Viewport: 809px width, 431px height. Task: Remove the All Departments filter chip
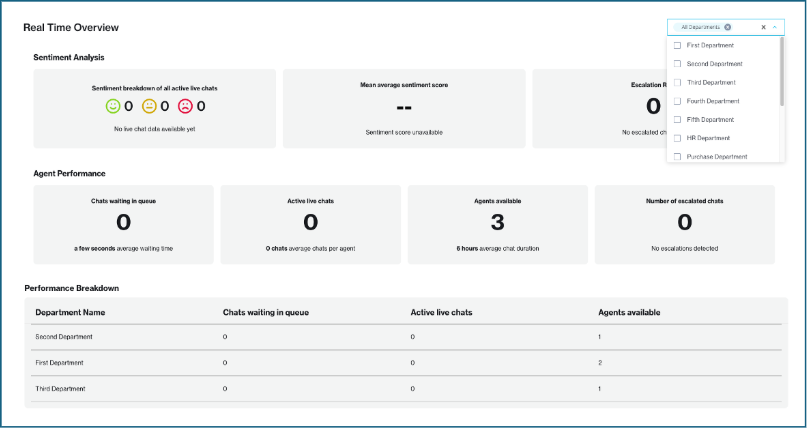pyautogui.click(x=727, y=27)
